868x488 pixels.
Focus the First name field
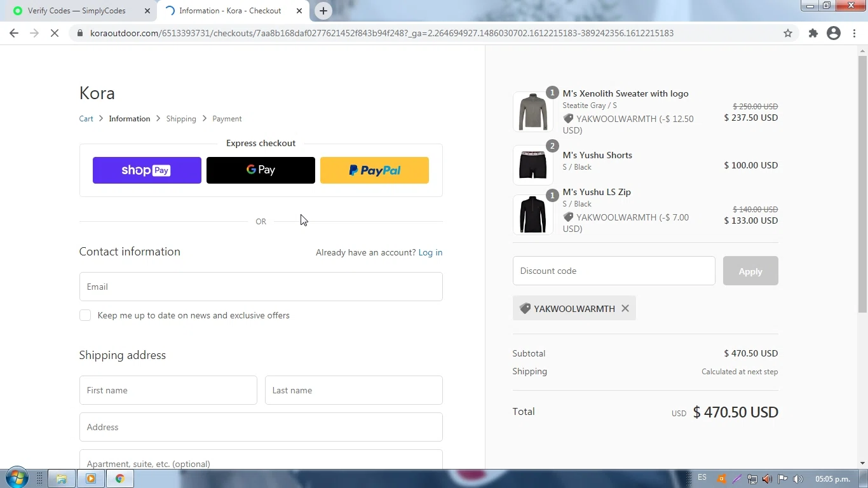point(168,390)
